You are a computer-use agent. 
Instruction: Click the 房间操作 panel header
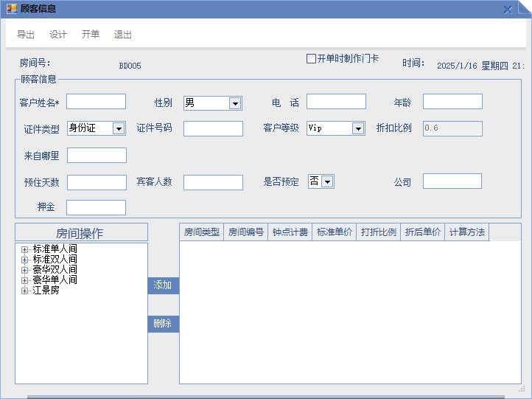click(82, 232)
